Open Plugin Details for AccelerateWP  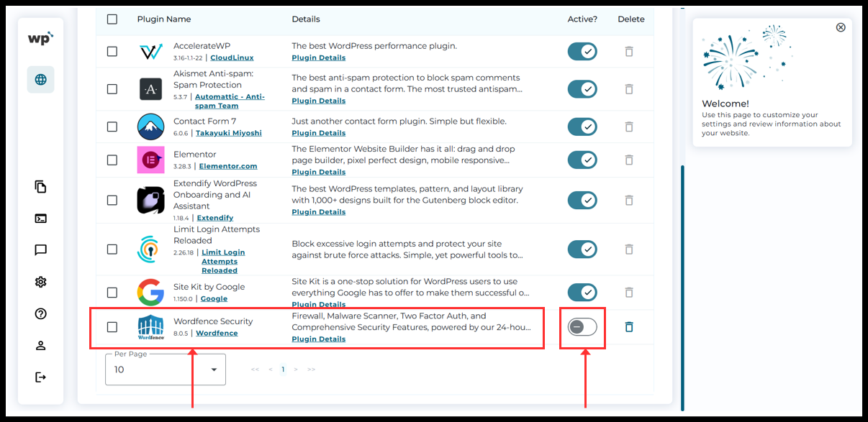pyautogui.click(x=318, y=58)
